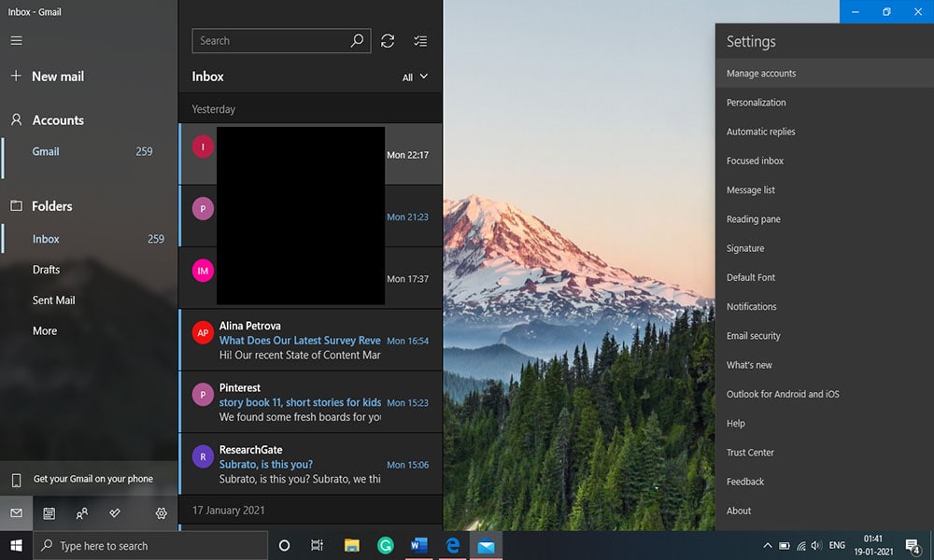Open the Drafts folder
Image resolution: width=934 pixels, height=560 pixels.
[x=90, y=270]
